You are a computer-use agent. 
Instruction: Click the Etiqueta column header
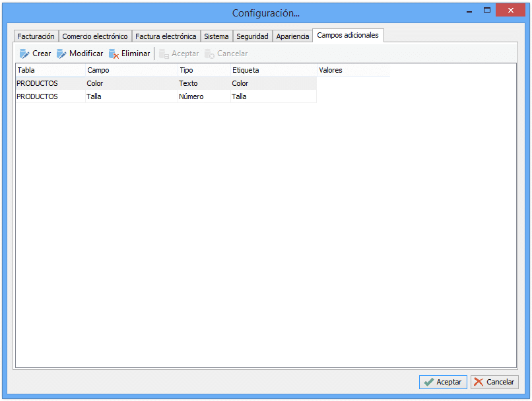tap(274, 70)
